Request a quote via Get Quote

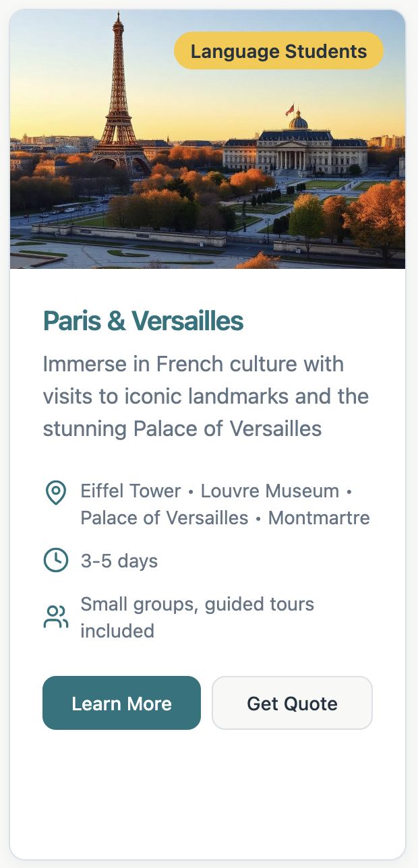coord(292,703)
